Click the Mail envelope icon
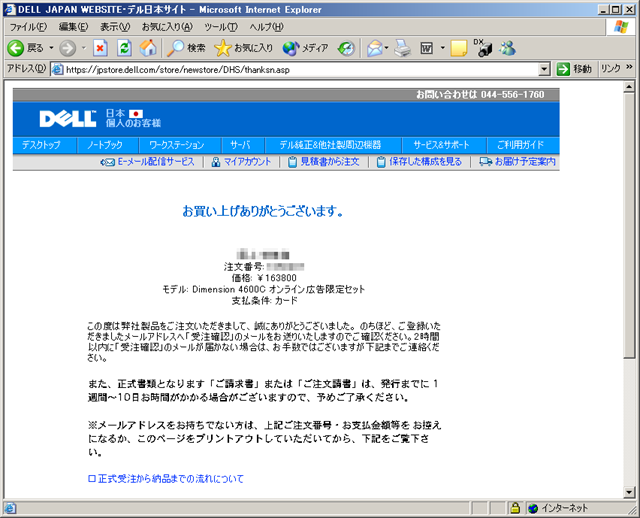This screenshot has height=518, width=640. tap(374, 49)
